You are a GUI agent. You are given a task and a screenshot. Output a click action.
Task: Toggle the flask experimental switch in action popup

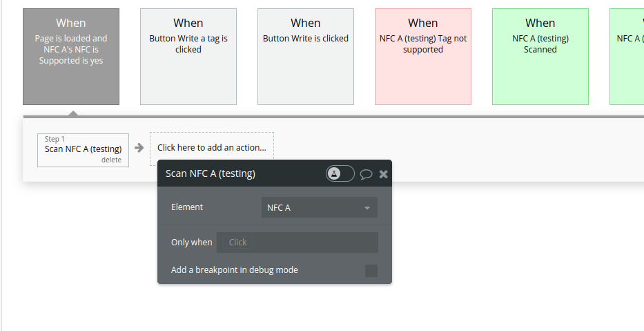point(340,173)
